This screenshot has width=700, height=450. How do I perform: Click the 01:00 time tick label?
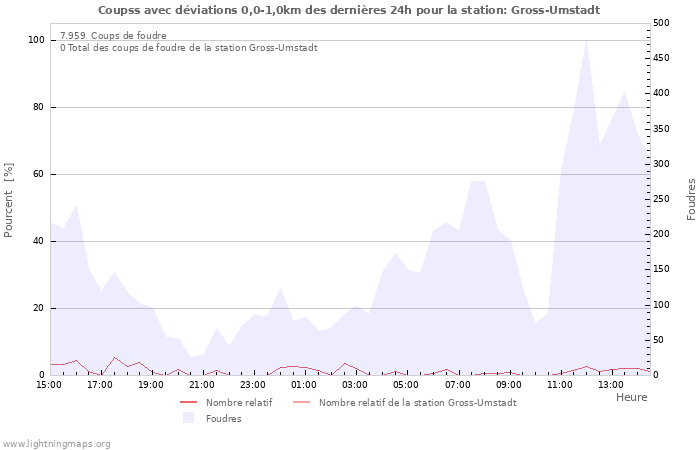coord(304,385)
